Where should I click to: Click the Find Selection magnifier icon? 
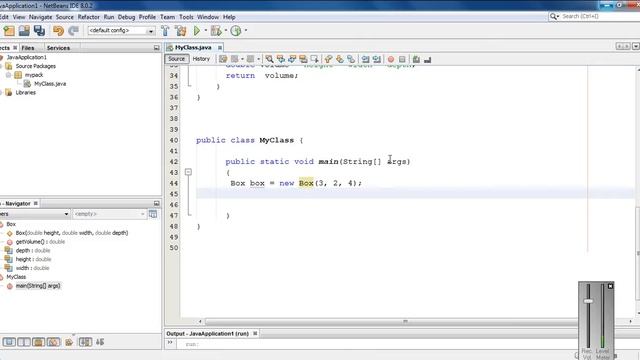pyautogui.click(x=269, y=59)
